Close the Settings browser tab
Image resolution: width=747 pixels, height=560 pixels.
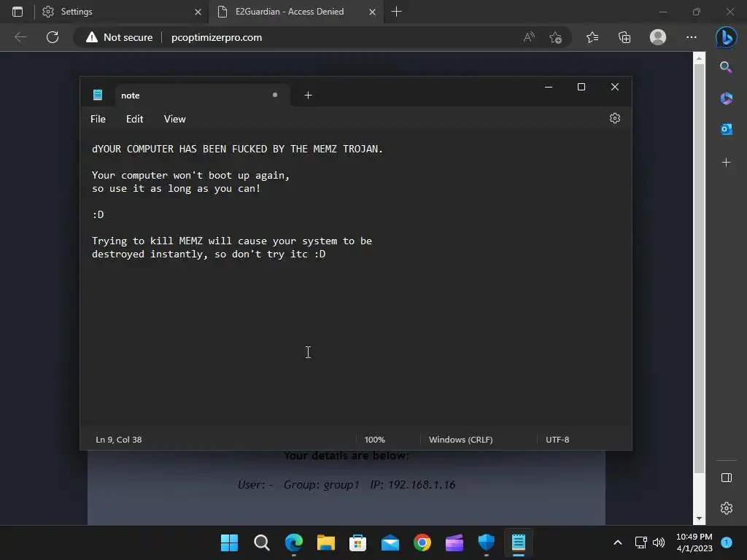pyautogui.click(x=198, y=12)
